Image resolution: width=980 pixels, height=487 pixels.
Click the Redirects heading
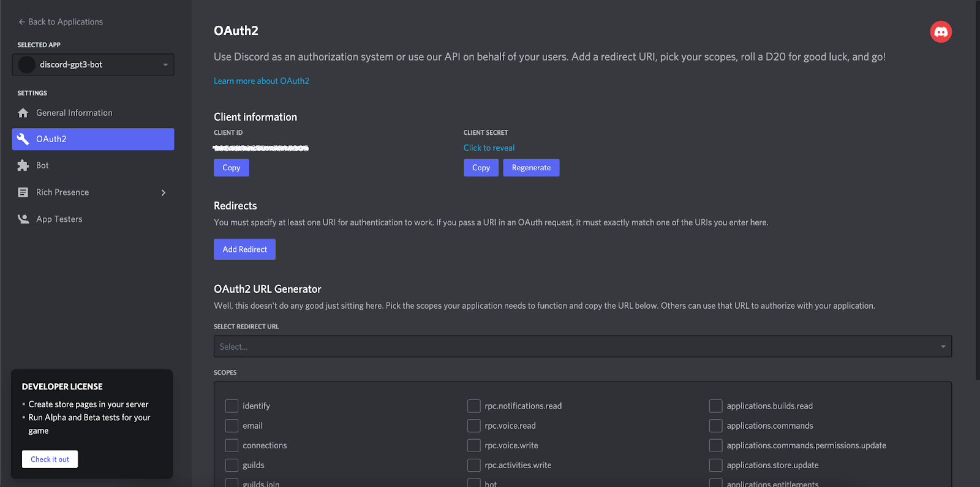click(x=235, y=206)
